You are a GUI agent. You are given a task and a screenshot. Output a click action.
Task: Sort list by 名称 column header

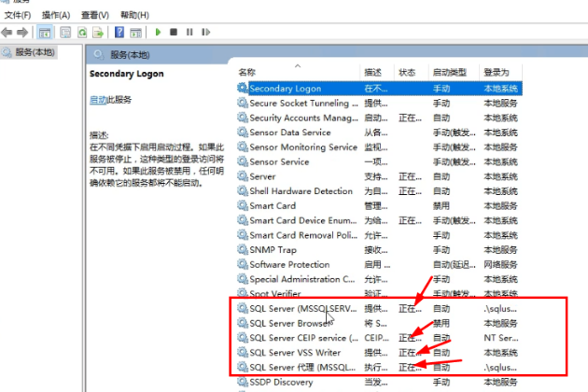coord(247,72)
